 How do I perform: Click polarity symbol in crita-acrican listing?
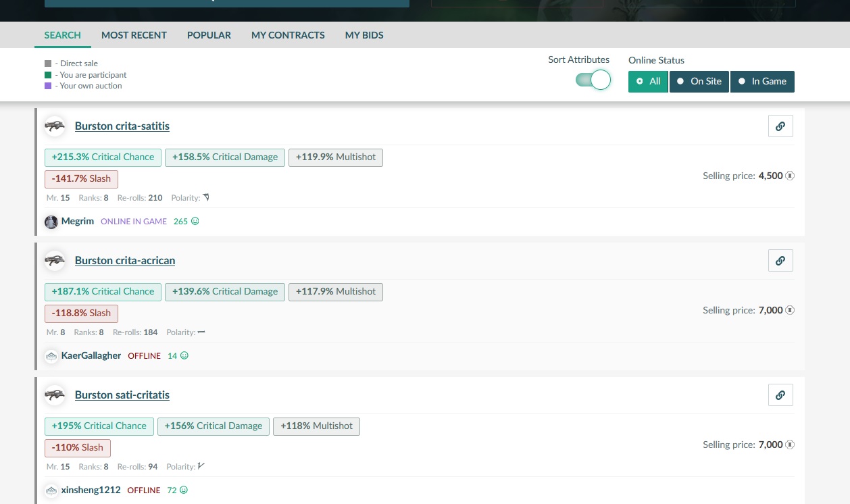click(x=201, y=332)
